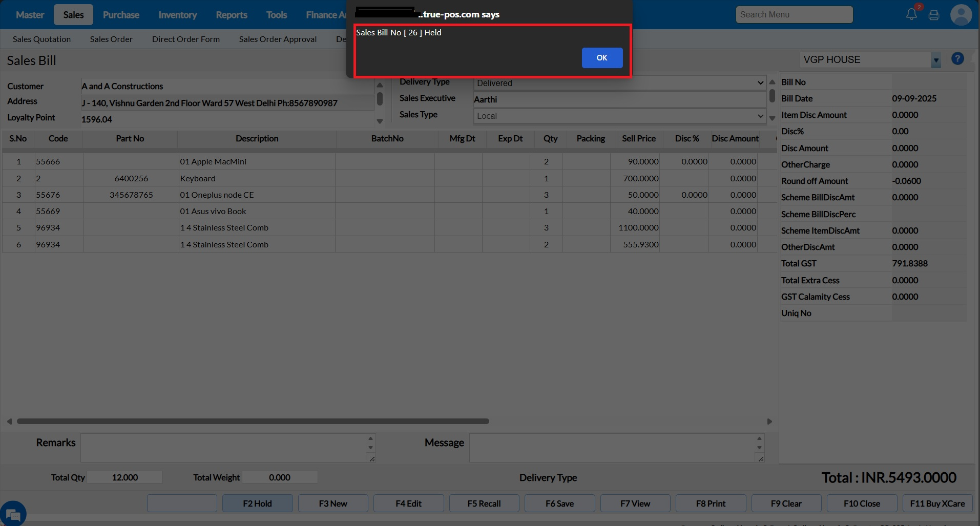This screenshot has width=980, height=526.
Task: Click the Bill Date value 09-09-2025
Action: point(914,98)
